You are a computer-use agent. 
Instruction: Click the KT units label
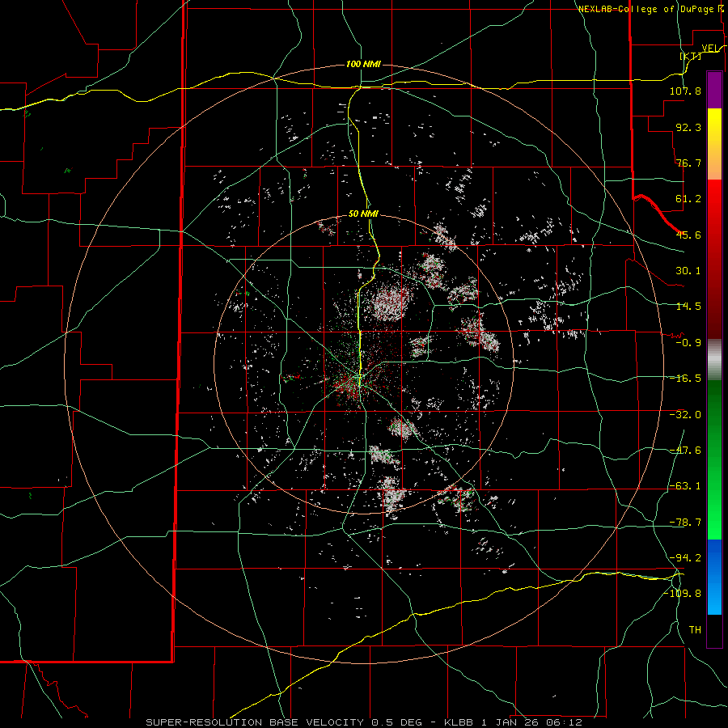(x=691, y=56)
